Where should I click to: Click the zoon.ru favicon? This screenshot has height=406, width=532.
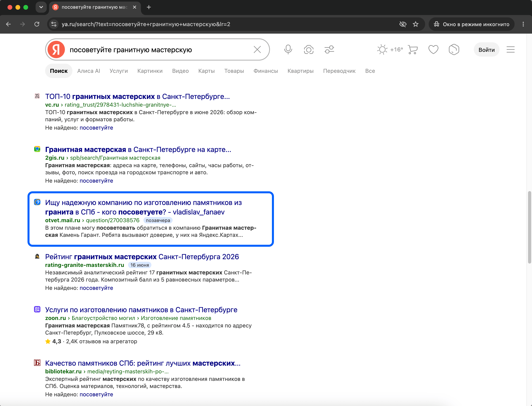click(x=37, y=309)
